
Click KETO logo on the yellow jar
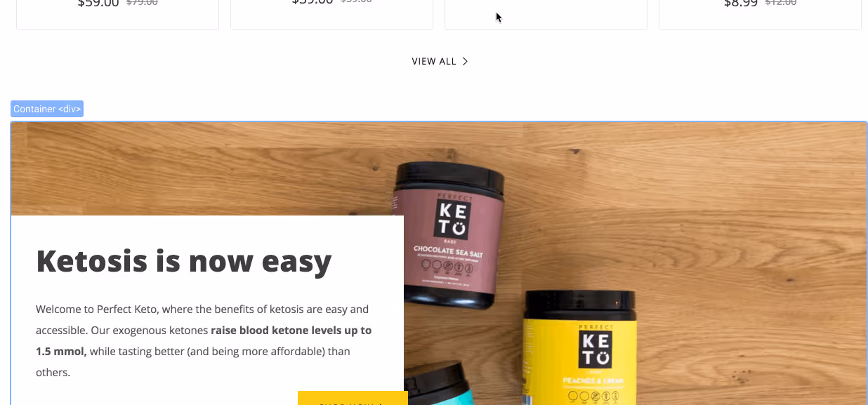coord(595,348)
